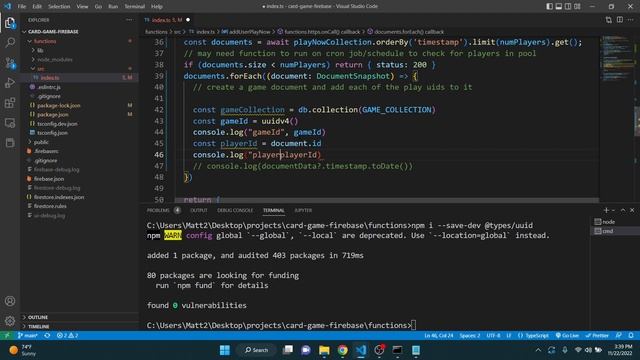The height and width of the screenshot is (360, 640).
Task: Toggle the secondary side bar layout icon
Action: click(x=568, y=6)
